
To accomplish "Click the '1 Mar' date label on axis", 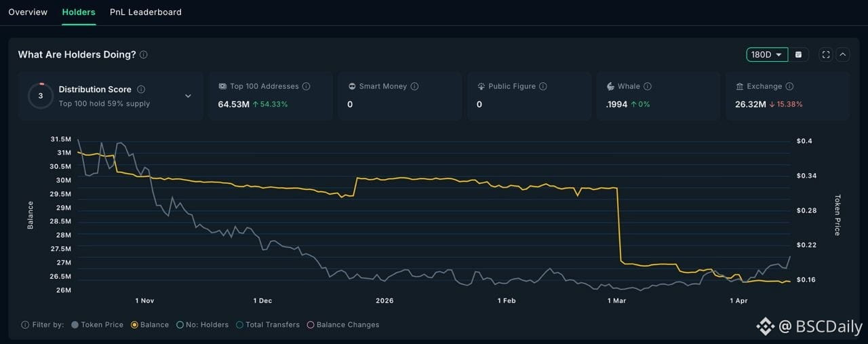I will coord(616,301).
